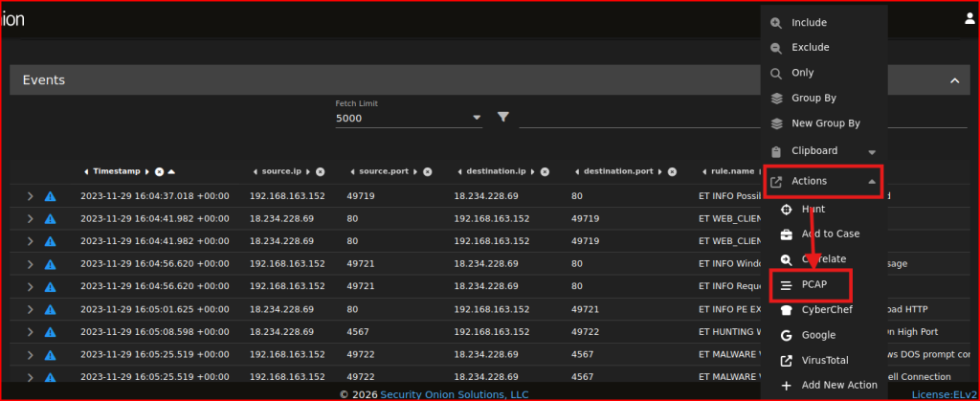
Task: Expand the first event row chevron
Action: pyautogui.click(x=31, y=196)
